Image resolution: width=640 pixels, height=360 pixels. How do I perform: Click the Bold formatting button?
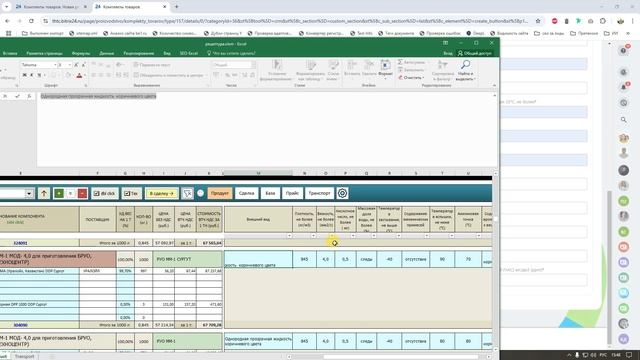tap(24, 75)
